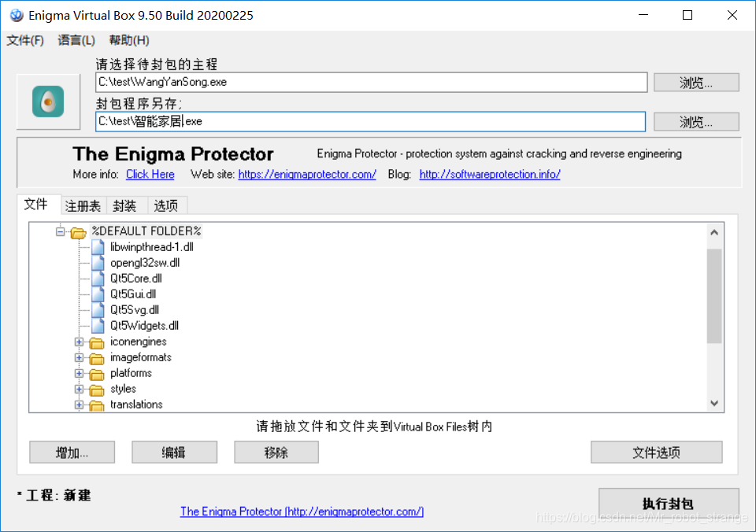
Task: Expand the iconengines folder node
Action: (79, 342)
